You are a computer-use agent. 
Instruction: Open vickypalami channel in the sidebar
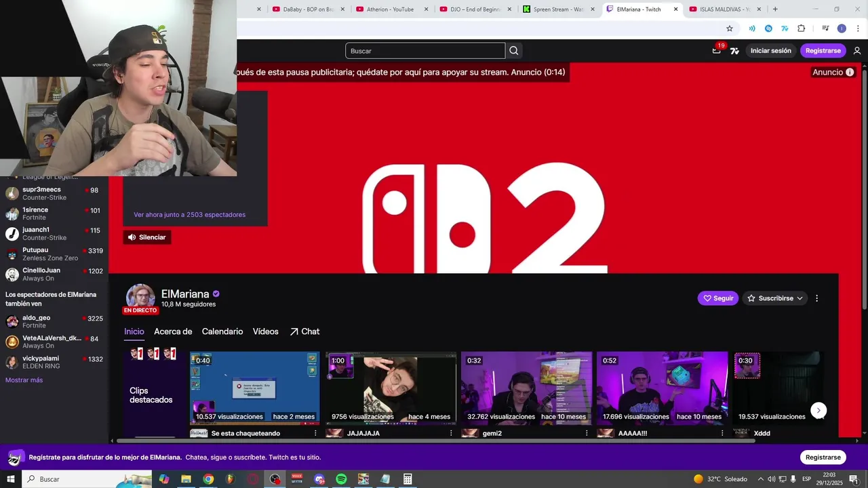click(x=54, y=362)
